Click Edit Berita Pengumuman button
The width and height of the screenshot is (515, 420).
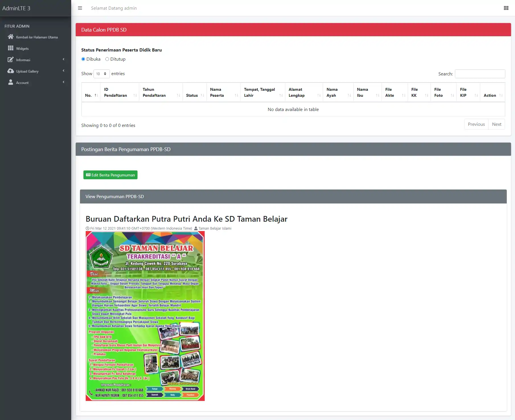110,175
